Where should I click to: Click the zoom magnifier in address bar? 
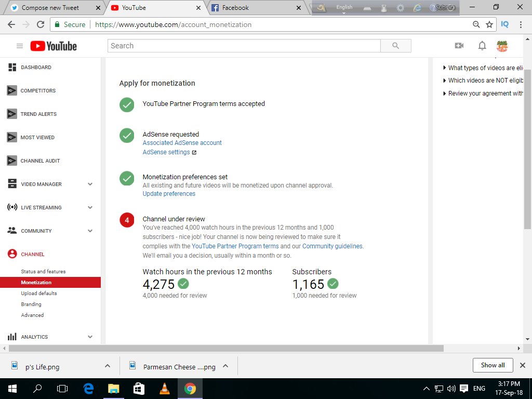click(476, 24)
